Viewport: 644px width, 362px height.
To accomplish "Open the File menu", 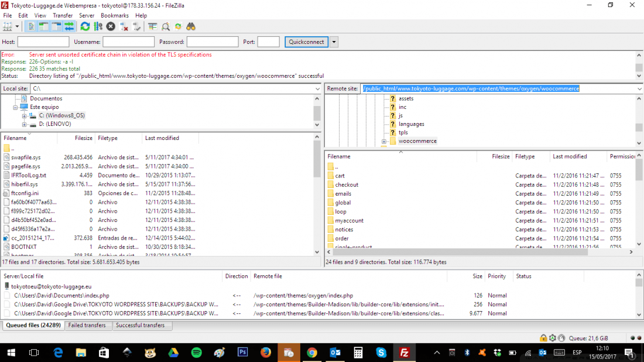I will pyautogui.click(x=8, y=16).
